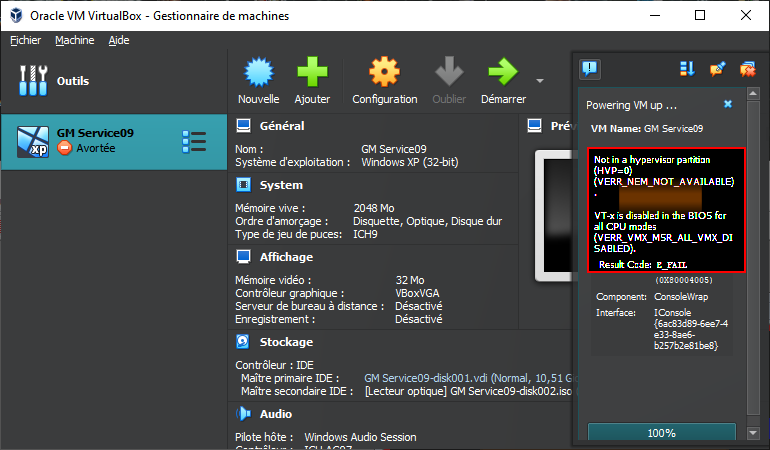Select the Outils tools entry
The width and height of the screenshot is (770, 450).
coord(114,81)
